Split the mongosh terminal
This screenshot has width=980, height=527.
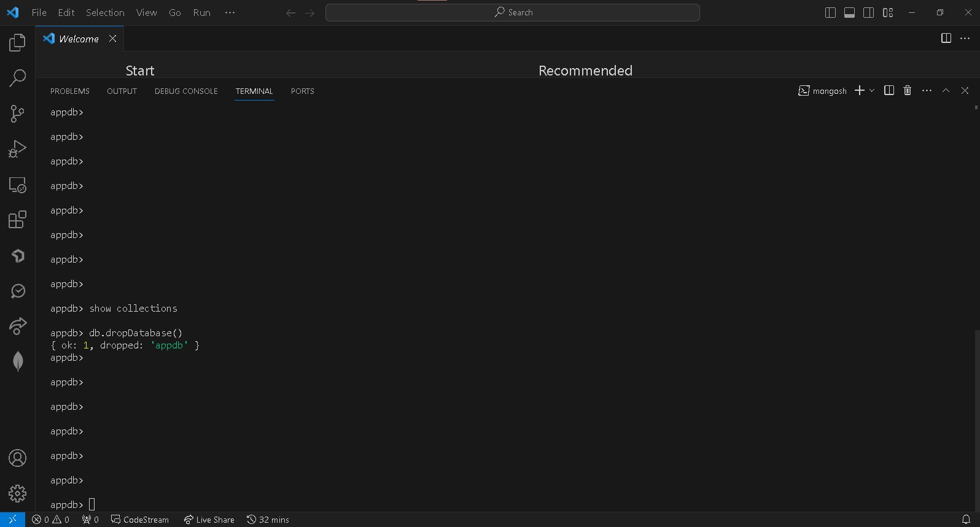pos(889,91)
